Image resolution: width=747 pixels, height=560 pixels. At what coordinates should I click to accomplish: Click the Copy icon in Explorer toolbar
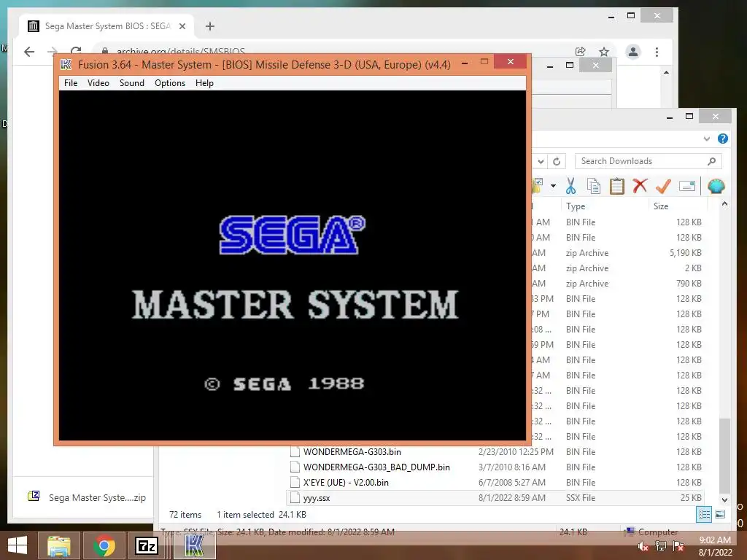(x=594, y=186)
